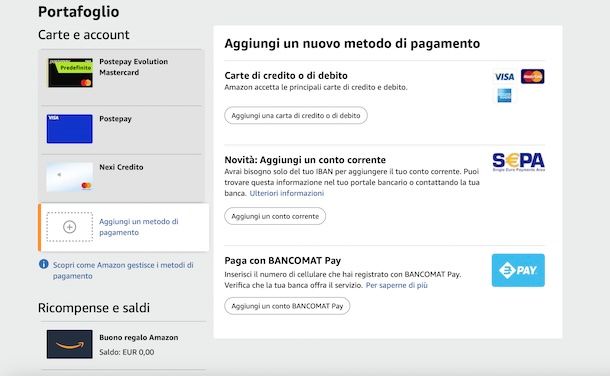Select the 'Nexi Credito' card name text
The width and height of the screenshot is (610, 376).
pos(121,167)
